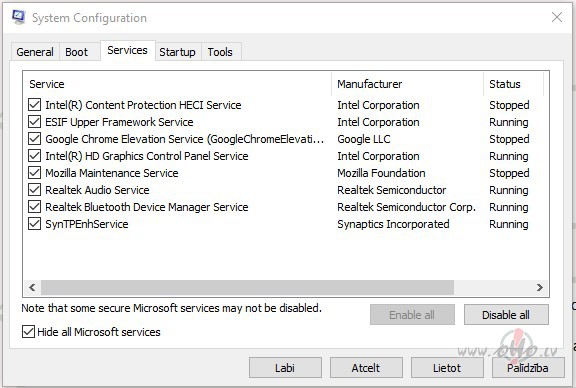Screen dimensions: 576x388
Task: Toggle the SynTPEnhService checkbox
Action: coord(35,224)
